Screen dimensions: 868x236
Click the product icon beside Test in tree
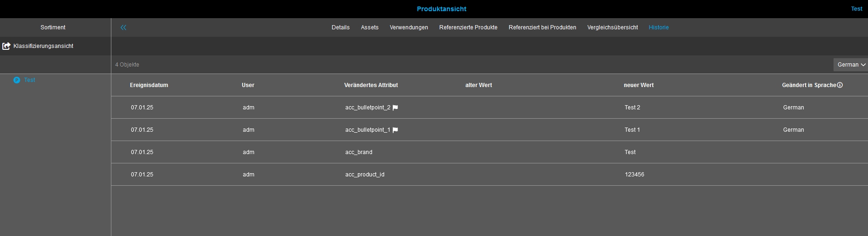(17, 80)
